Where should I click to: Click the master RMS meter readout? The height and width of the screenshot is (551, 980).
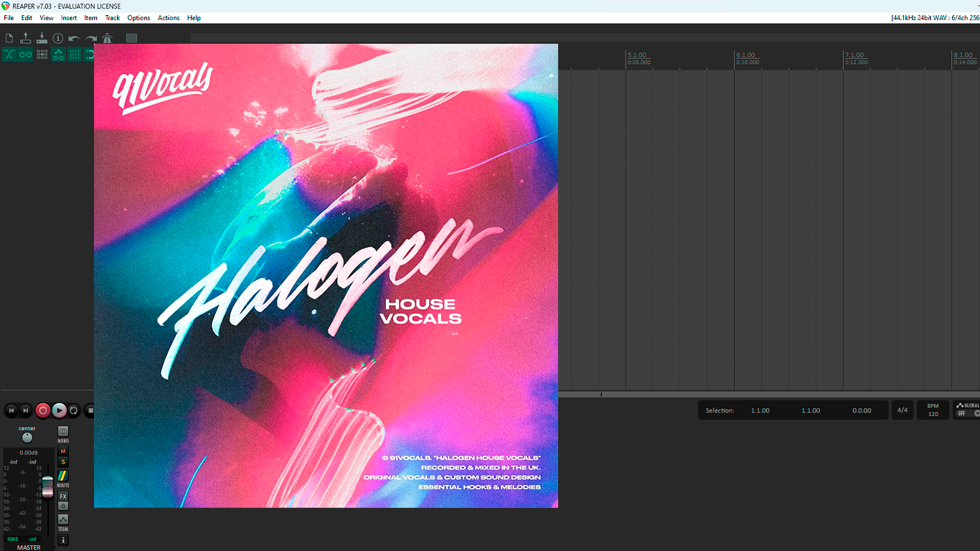[x=23, y=539]
